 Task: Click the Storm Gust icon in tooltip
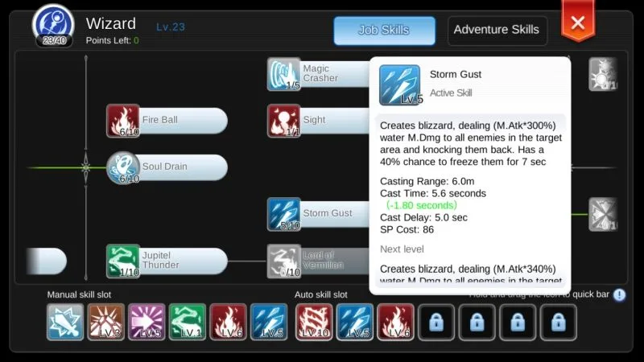coord(399,85)
